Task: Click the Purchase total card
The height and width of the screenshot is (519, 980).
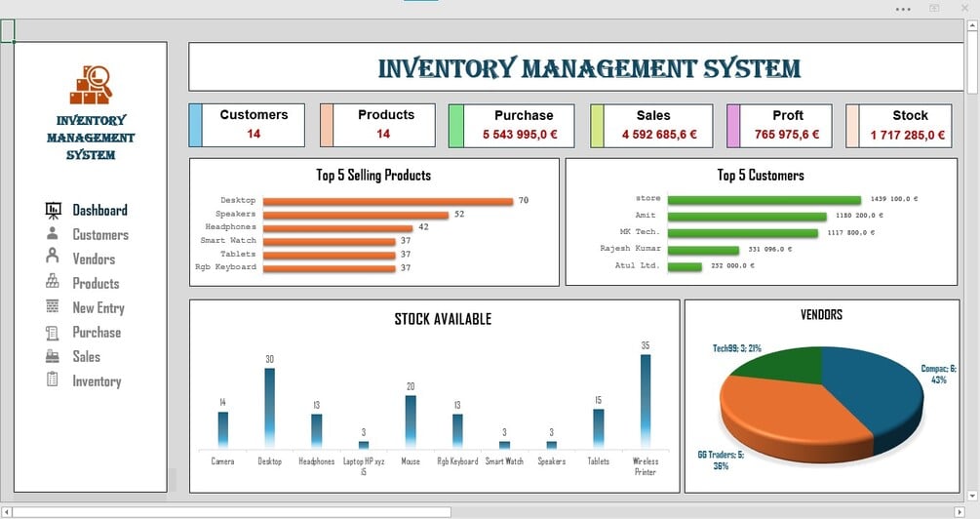Action: tap(511, 126)
